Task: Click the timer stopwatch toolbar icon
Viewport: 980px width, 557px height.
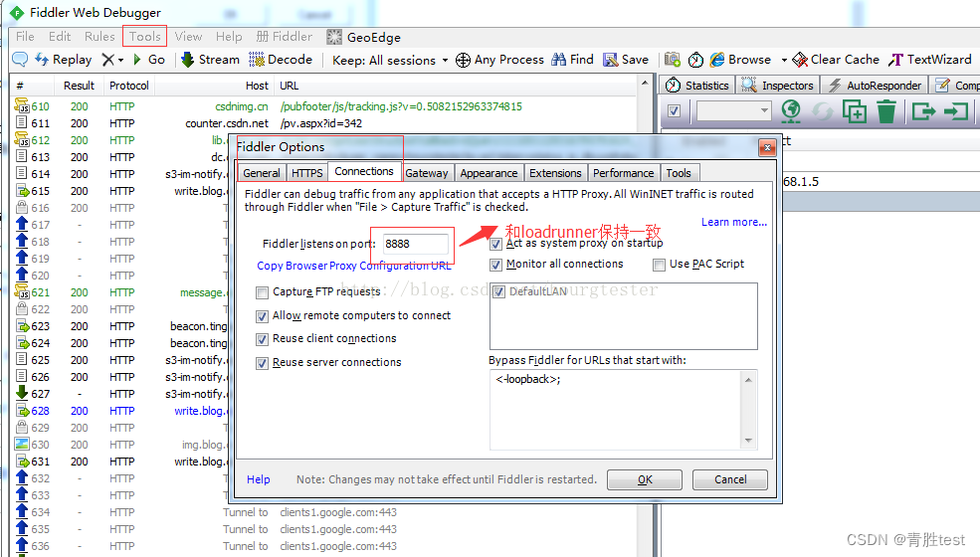Action: (695, 60)
